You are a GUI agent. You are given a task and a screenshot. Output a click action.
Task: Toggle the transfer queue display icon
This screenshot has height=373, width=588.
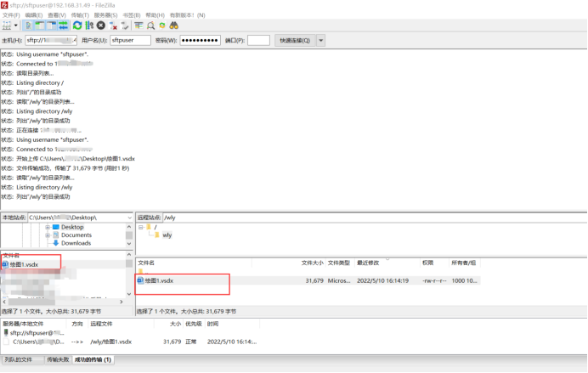63,25
